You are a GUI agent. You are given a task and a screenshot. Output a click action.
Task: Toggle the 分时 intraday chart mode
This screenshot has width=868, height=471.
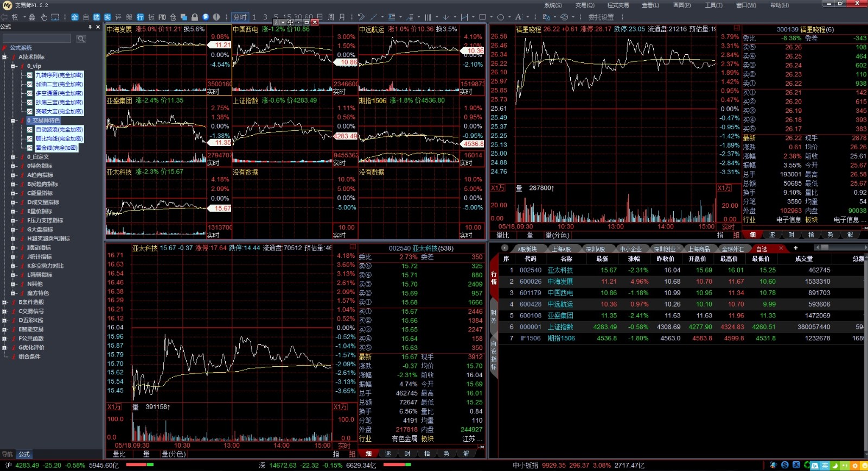coord(239,17)
